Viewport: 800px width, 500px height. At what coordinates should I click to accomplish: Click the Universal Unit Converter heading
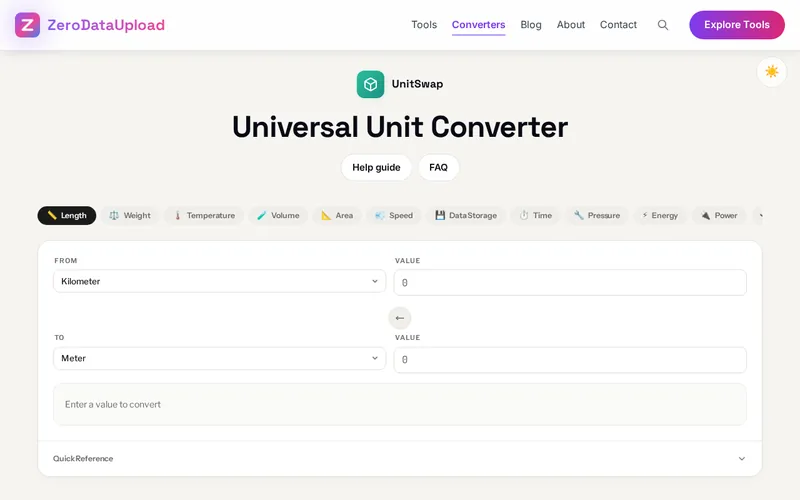(399, 127)
